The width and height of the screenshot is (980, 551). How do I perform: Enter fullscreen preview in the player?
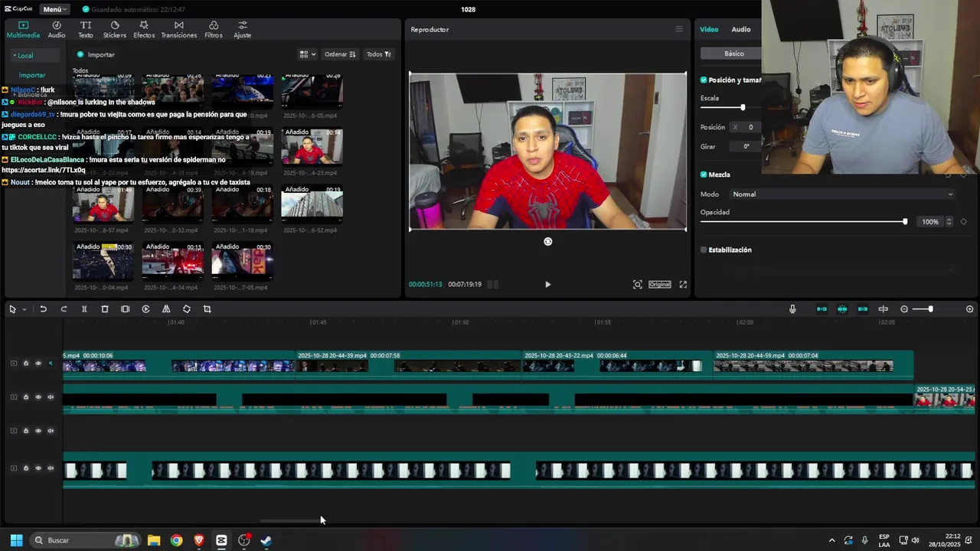click(683, 284)
